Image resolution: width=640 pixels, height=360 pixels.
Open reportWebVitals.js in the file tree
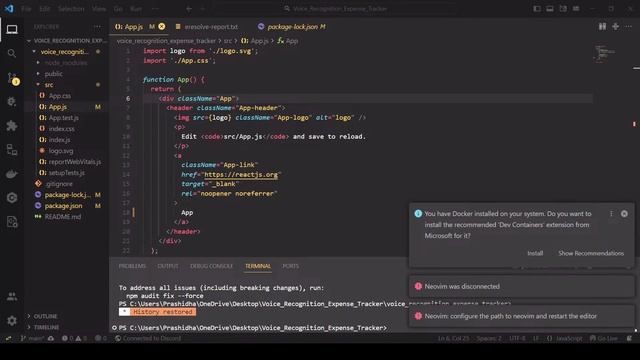tap(74, 162)
